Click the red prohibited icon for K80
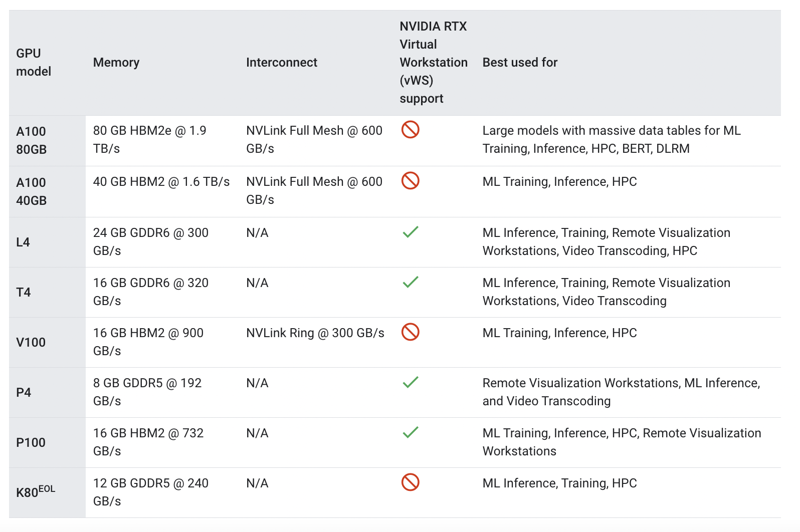The height and width of the screenshot is (532, 800). point(410,482)
